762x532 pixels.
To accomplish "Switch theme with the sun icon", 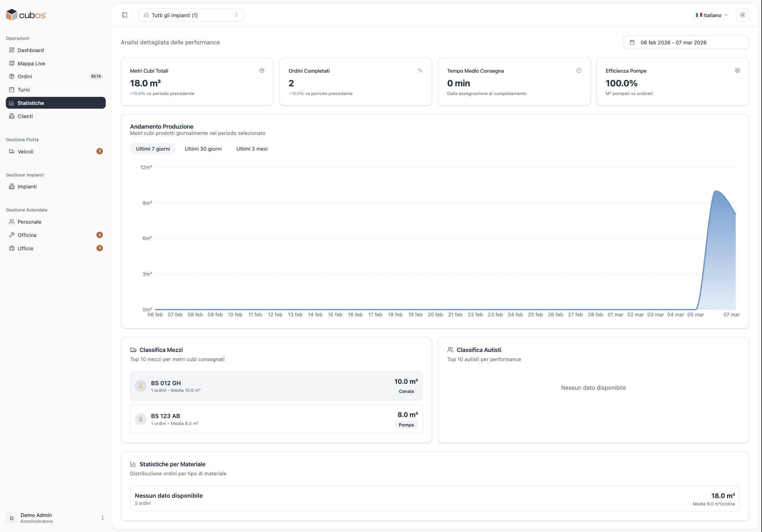I will tap(742, 15).
